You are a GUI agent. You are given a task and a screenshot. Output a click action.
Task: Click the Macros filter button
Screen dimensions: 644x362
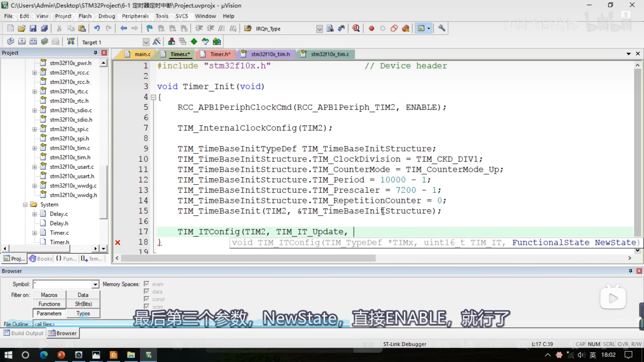coord(49,295)
